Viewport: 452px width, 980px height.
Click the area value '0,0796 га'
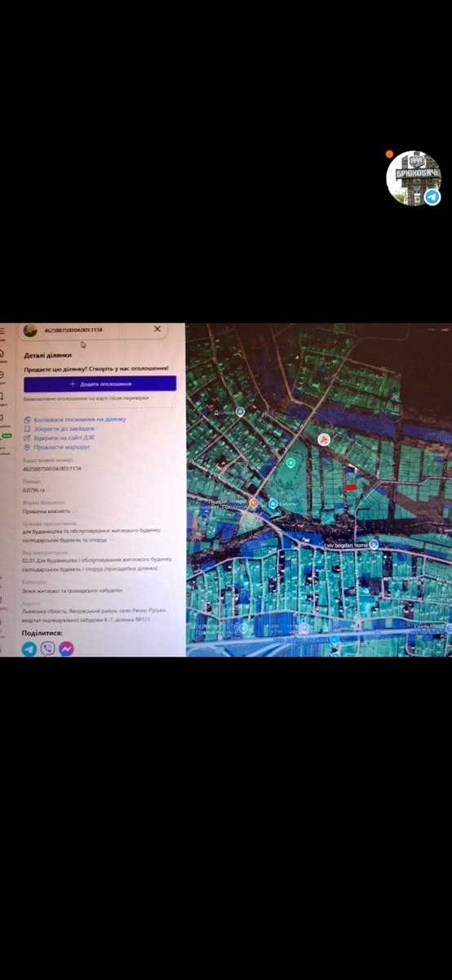pos(35,490)
